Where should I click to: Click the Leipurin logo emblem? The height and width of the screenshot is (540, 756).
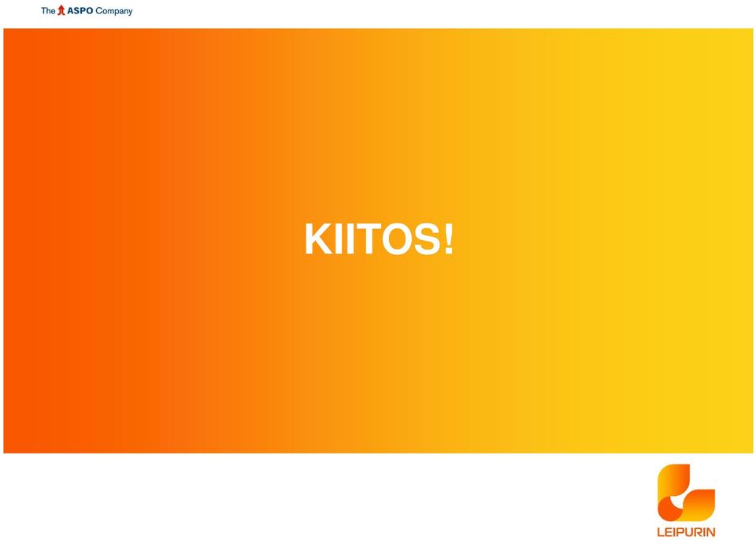coord(686,493)
